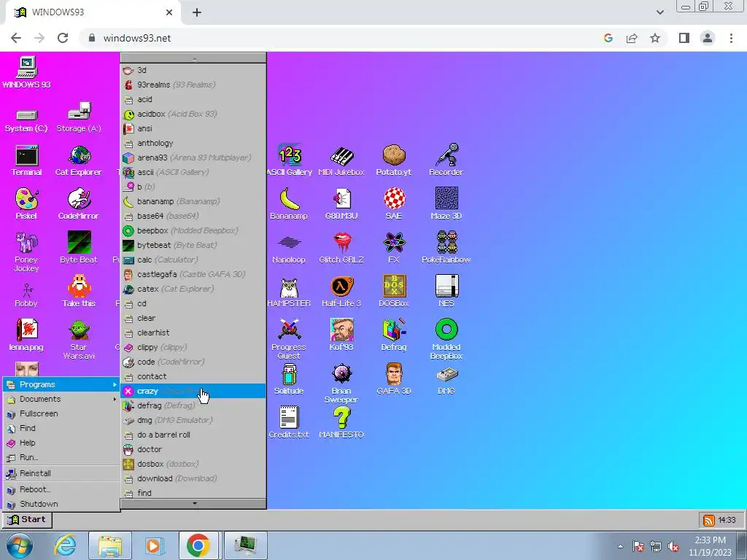Launch the DMG Game Boy icon
This screenshot has width=747, height=560.
coord(446,379)
